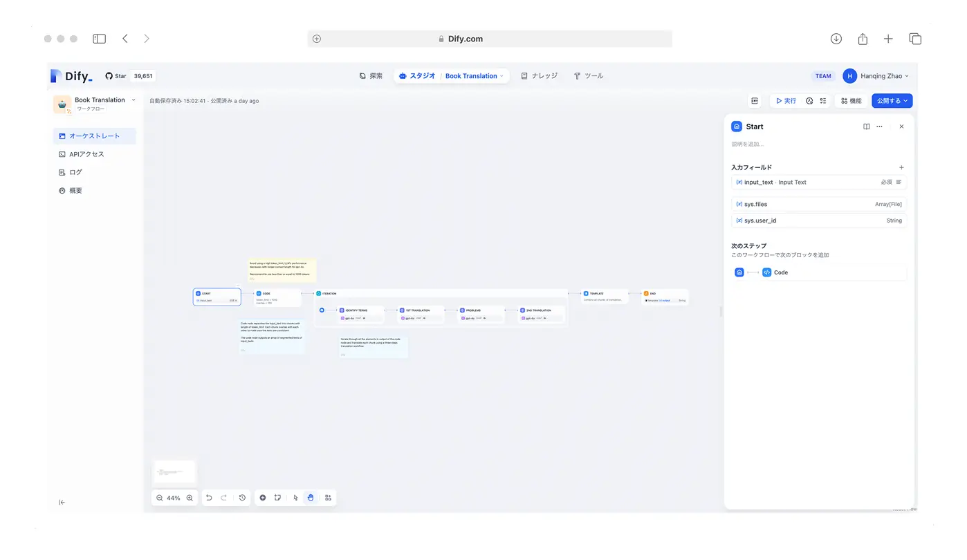The width and height of the screenshot is (967, 560).
Task: Switch to pointer selection mode
Action: point(295,498)
